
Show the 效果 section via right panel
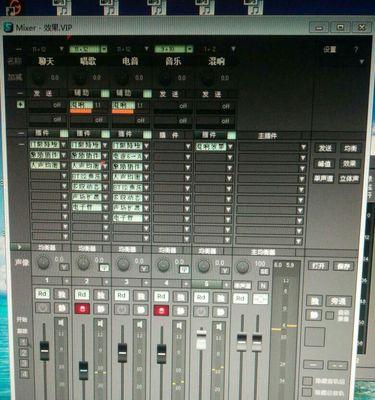(350, 164)
